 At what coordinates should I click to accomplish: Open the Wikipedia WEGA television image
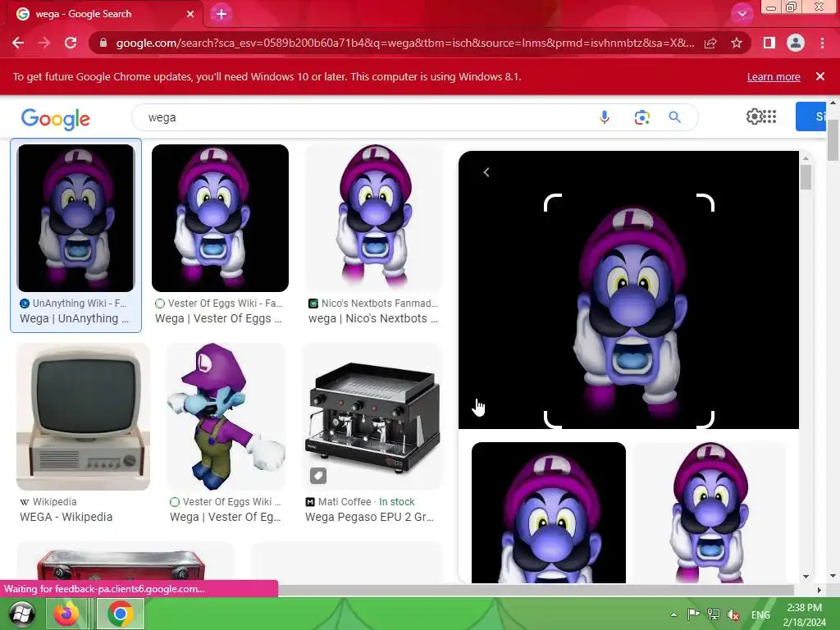click(x=83, y=417)
